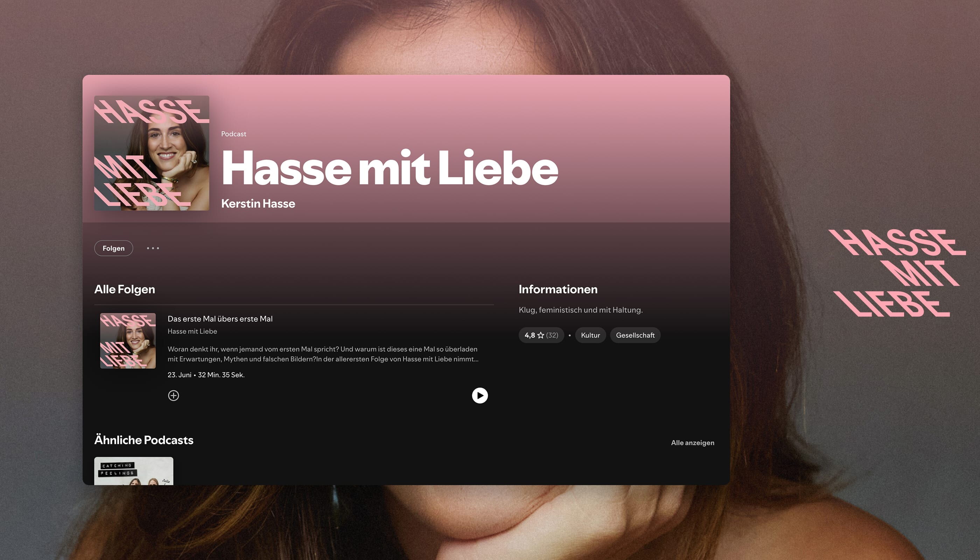Open the Gesellschaft category tag

635,335
